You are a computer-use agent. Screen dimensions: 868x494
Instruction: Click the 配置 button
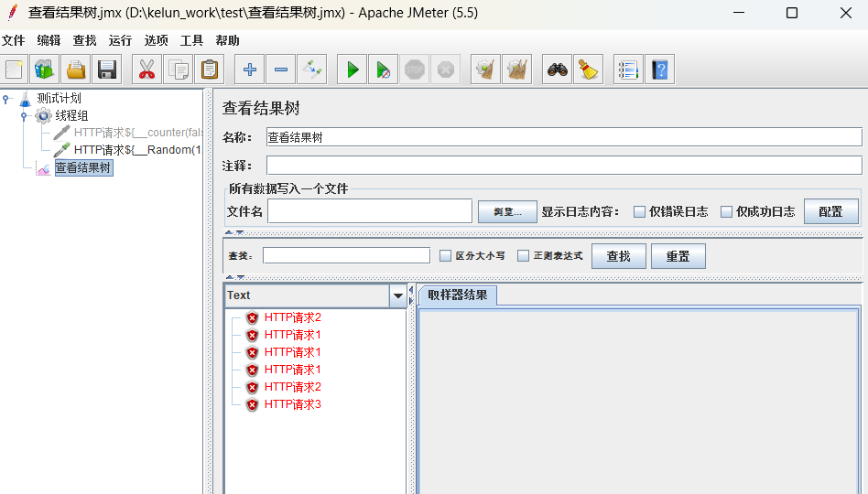pyautogui.click(x=830, y=212)
